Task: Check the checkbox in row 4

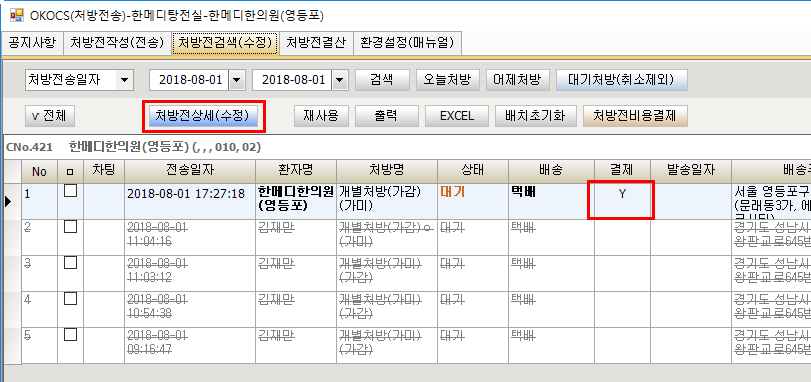Action: pyautogui.click(x=70, y=299)
